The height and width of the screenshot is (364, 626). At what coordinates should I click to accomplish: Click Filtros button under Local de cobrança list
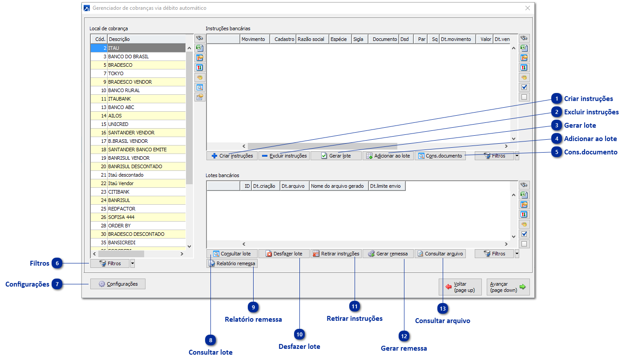(109, 263)
